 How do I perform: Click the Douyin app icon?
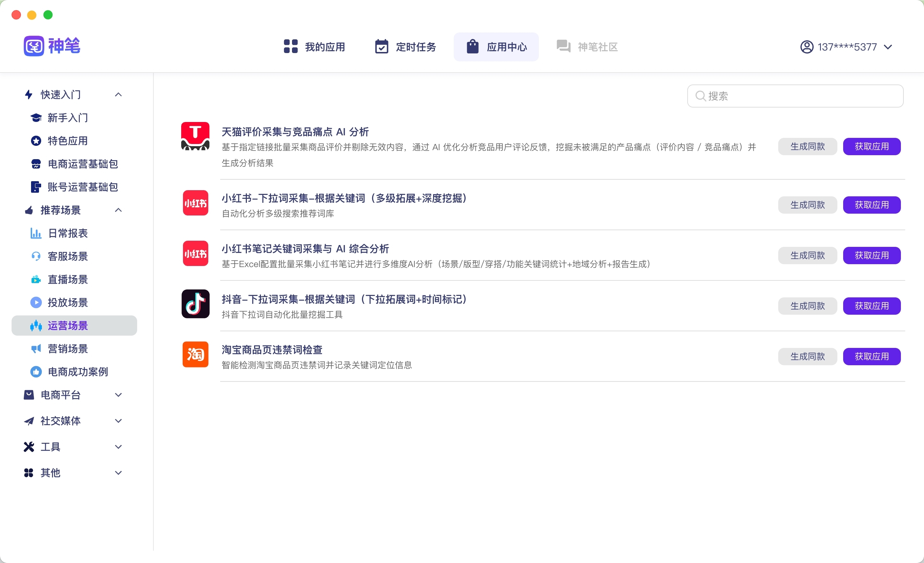(x=195, y=304)
